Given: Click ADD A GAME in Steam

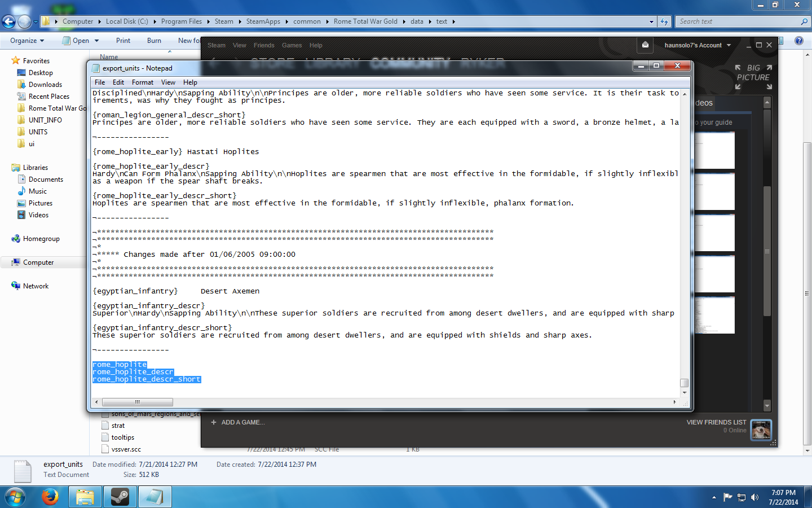Looking at the screenshot, I should 243,422.
